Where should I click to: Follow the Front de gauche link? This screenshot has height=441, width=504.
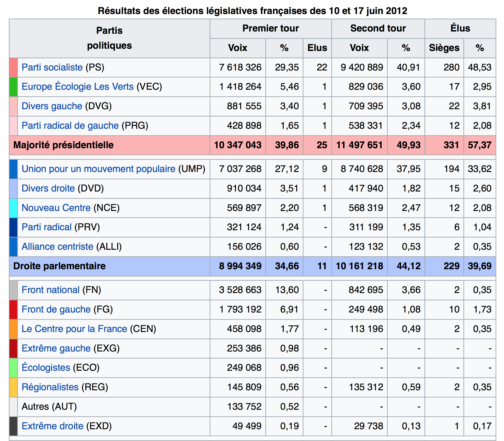pos(56,309)
